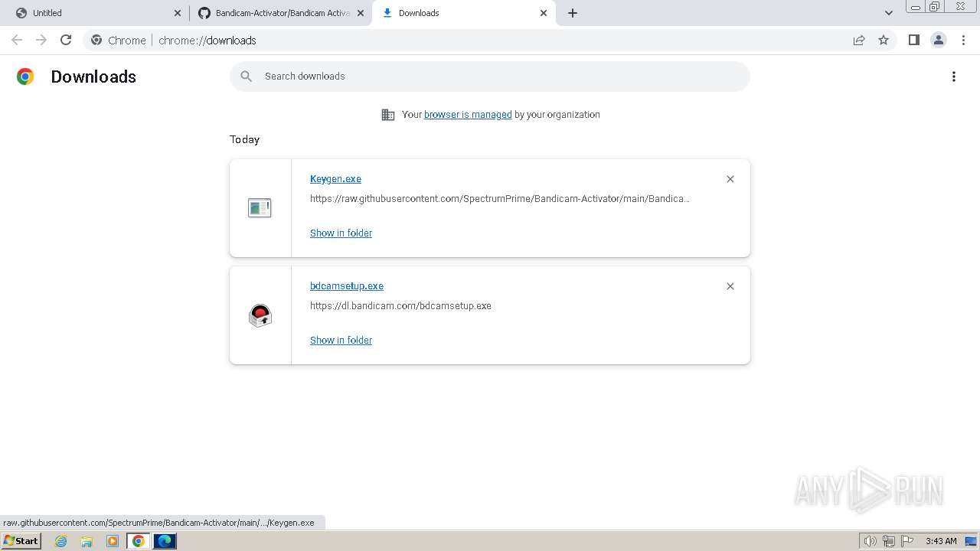The image size is (980, 551).
Task: Close the Untitled tab
Action: 178,13
